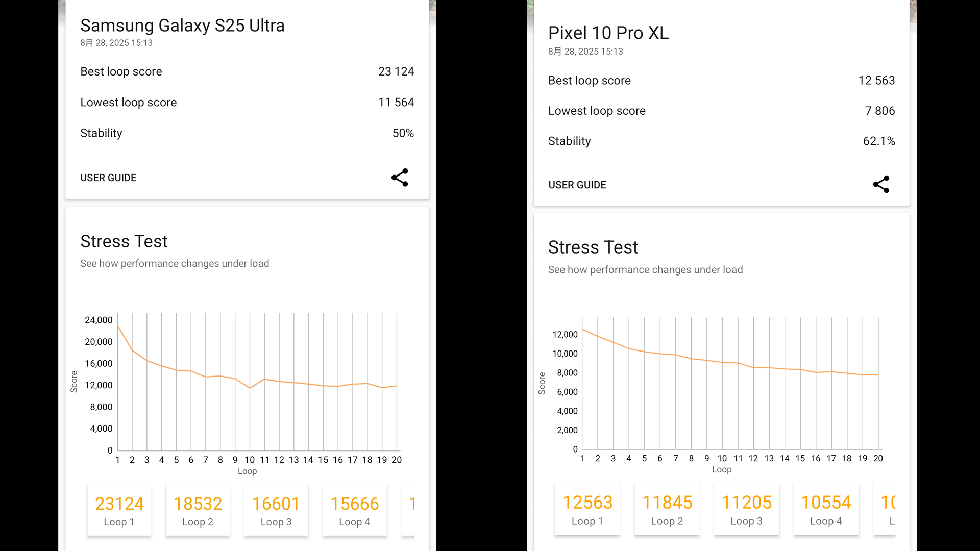Image resolution: width=980 pixels, height=551 pixels.
Task: Click the Pixel Stress Test heading
Action: pos(593,247)
